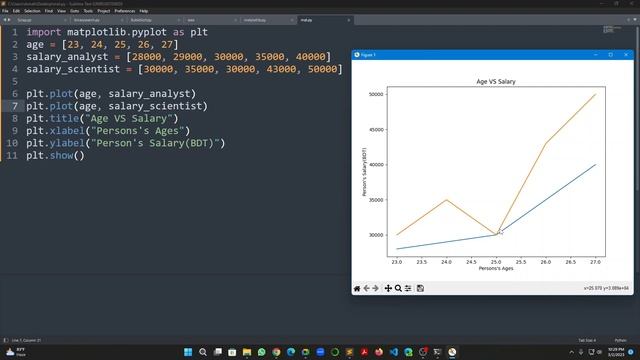
Task: Open File Explorer from the taskbar
Action: pos(247,352)
